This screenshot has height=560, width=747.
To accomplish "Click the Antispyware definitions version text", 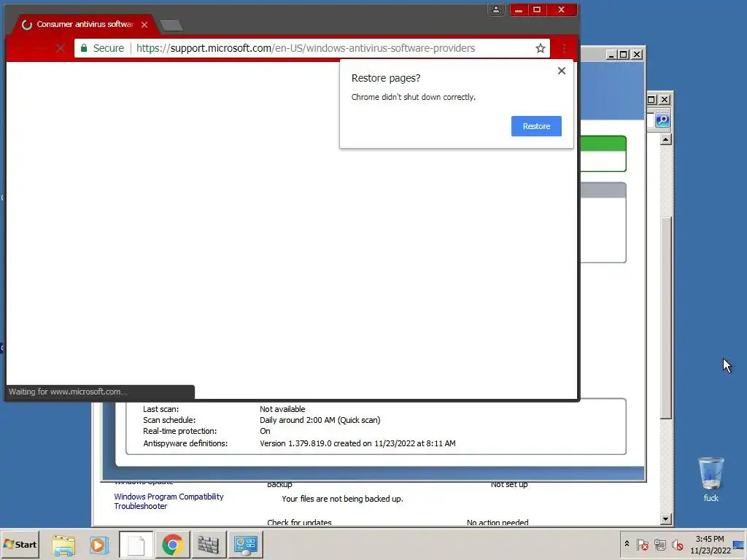I will click(x=357, y=443).
